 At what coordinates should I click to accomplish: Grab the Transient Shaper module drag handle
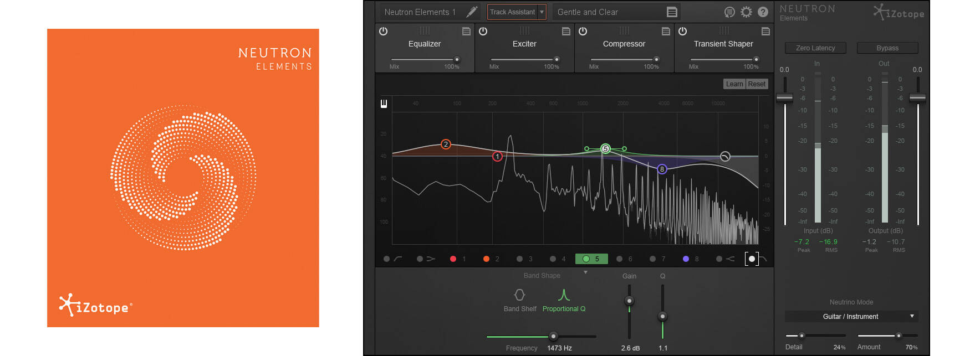click(x=724, y=30)
